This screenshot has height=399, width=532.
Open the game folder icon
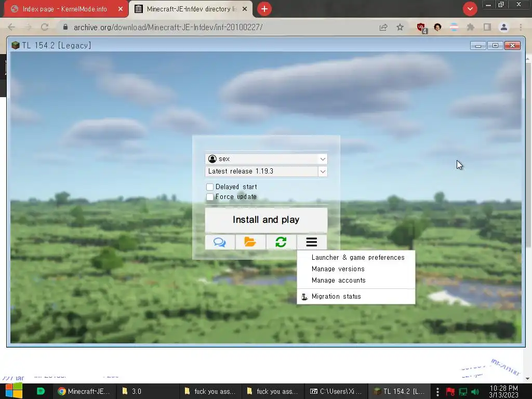[x=250, y=242]
